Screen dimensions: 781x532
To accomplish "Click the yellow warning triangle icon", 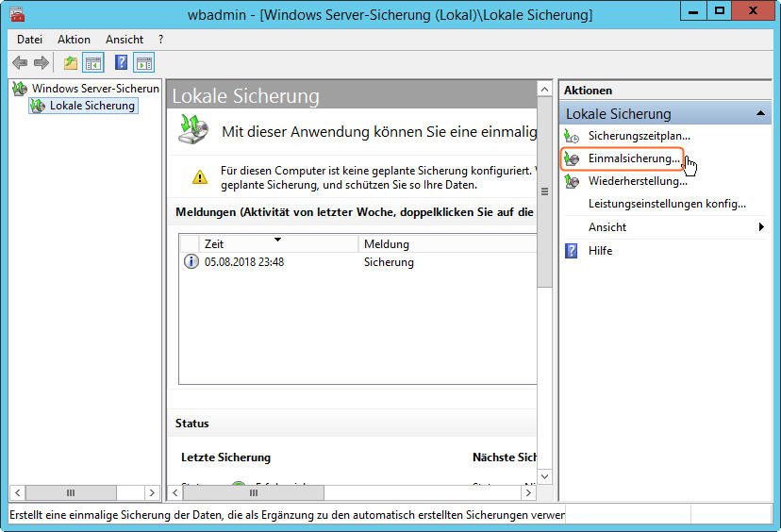I will [200, 176].
